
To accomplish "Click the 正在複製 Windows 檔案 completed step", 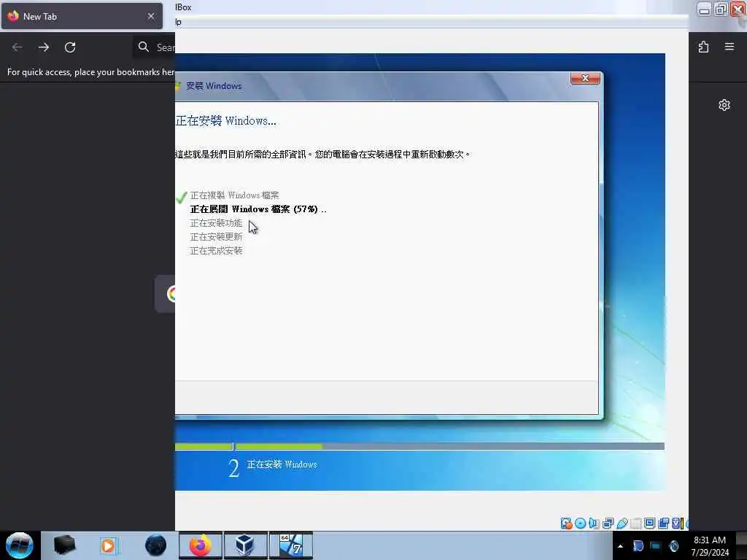I will pyautogui.click(x=234, y=195).
